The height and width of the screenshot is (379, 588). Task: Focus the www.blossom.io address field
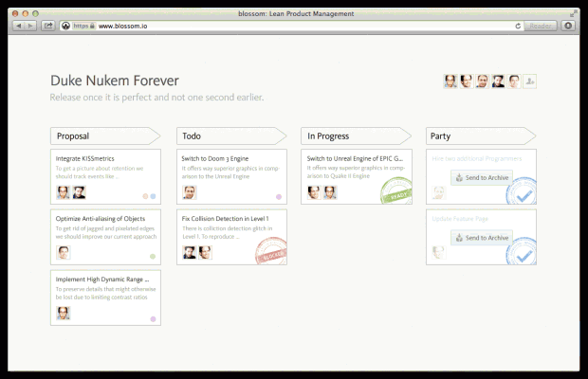tap(291, 26)
